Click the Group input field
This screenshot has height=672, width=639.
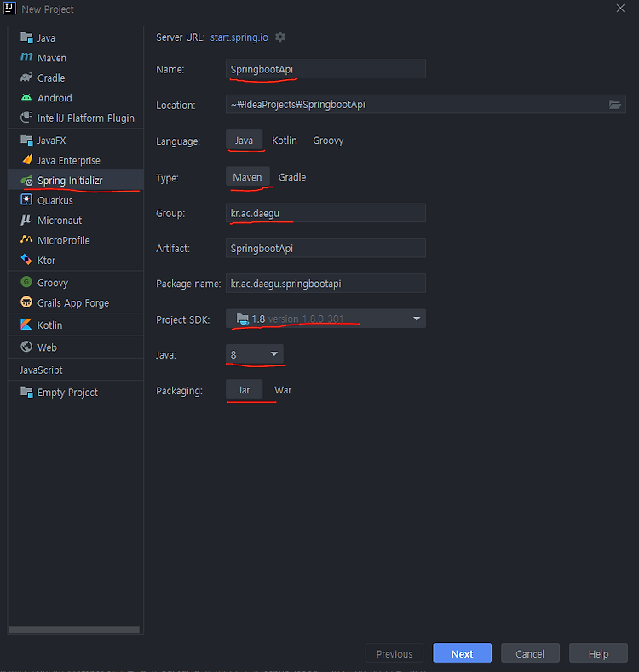325,213
